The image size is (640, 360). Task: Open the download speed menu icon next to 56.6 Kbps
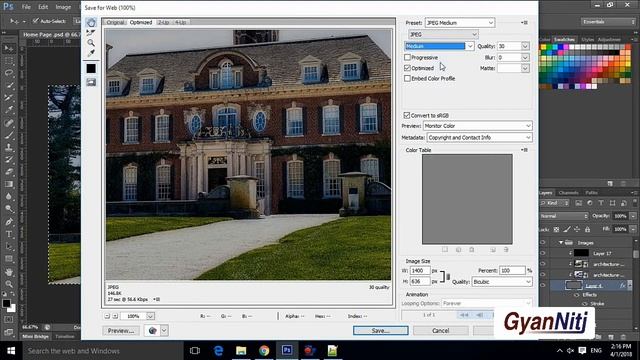[x=157, y=299]
